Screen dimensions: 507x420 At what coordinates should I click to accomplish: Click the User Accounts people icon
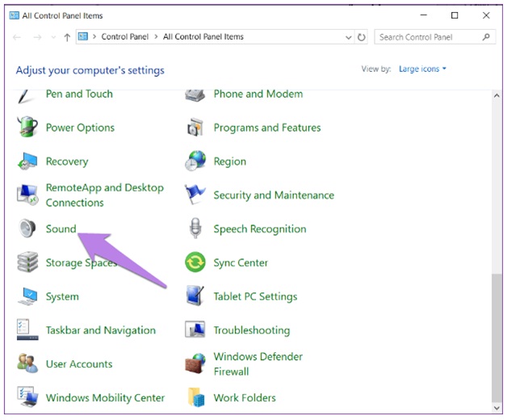click(27, 363)
